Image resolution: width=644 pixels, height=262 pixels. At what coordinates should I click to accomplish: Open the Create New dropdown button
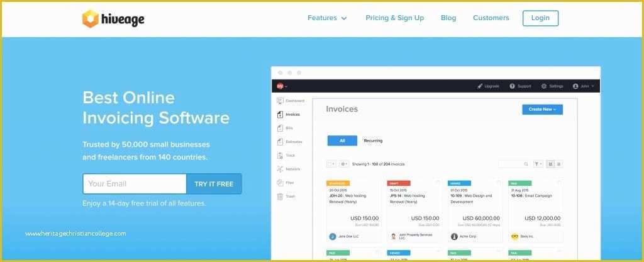coord(543,110)
